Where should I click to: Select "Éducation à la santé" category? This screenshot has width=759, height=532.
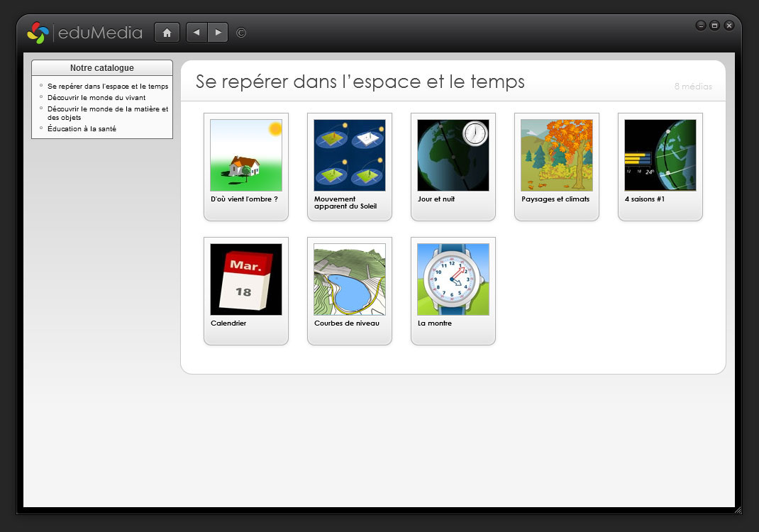82,128
